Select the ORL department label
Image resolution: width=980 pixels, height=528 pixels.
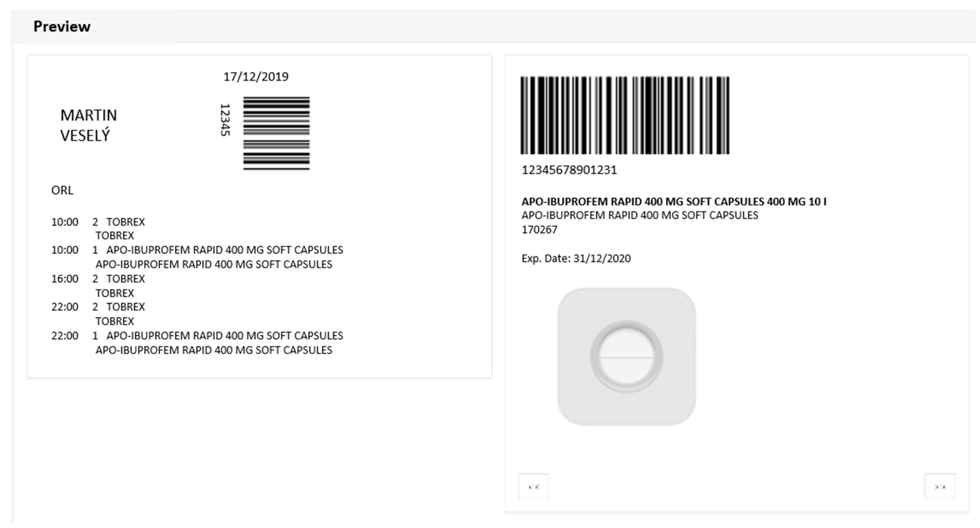(x=62, y=190)
